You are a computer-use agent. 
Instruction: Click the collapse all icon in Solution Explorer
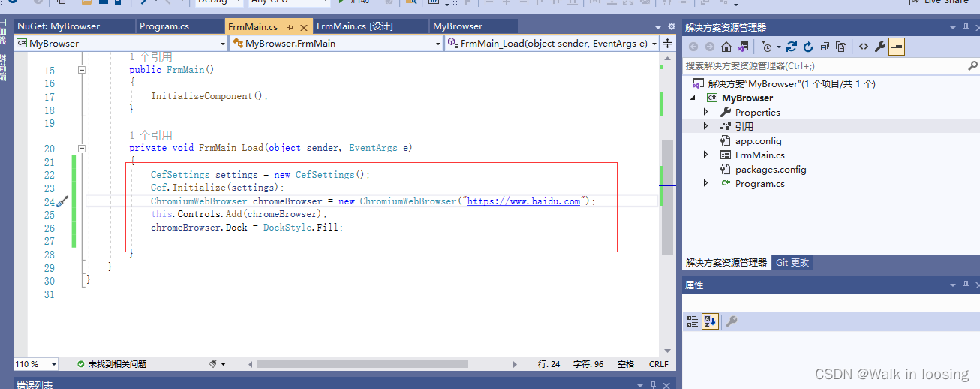point(825,47)
